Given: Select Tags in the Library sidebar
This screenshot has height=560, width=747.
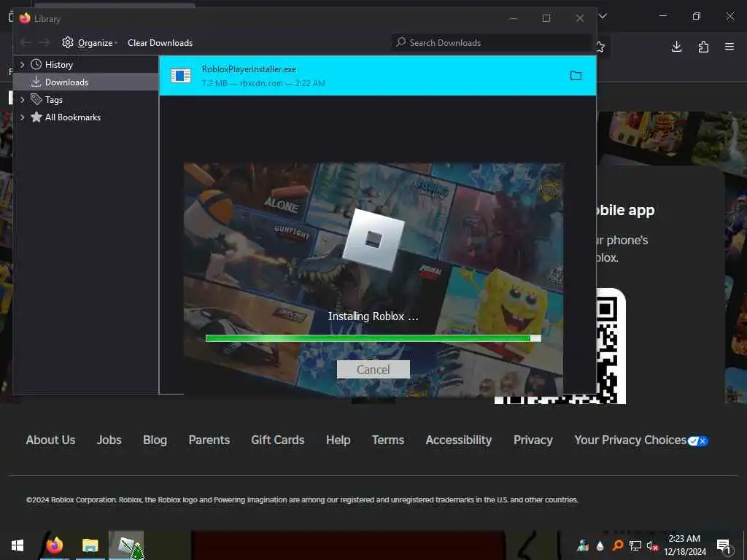Looking at the screenshot, I should (x=54, y=100).
